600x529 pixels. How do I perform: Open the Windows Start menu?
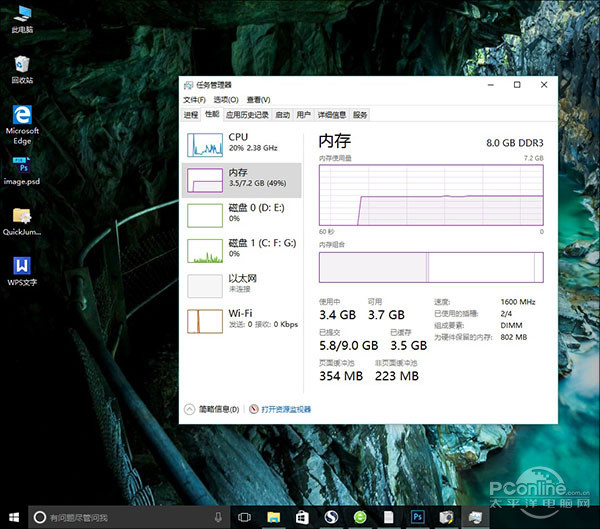tap(14, 518)
